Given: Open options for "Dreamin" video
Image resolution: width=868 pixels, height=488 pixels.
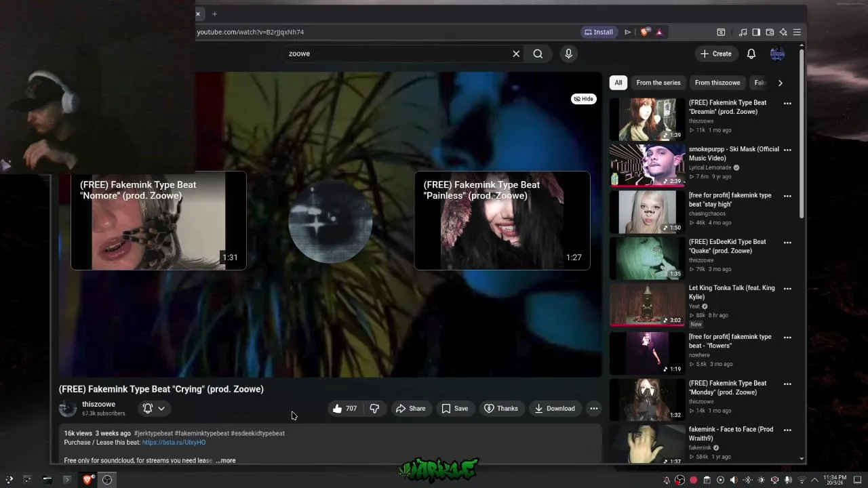Looking at the screenshot, I should click(x=787, y=104).
